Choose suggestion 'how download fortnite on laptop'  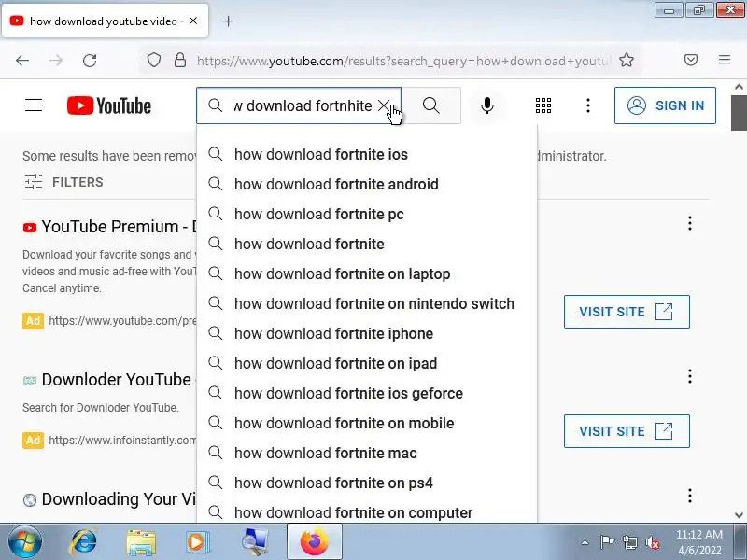pyautogui.click(x=367, y=273)
